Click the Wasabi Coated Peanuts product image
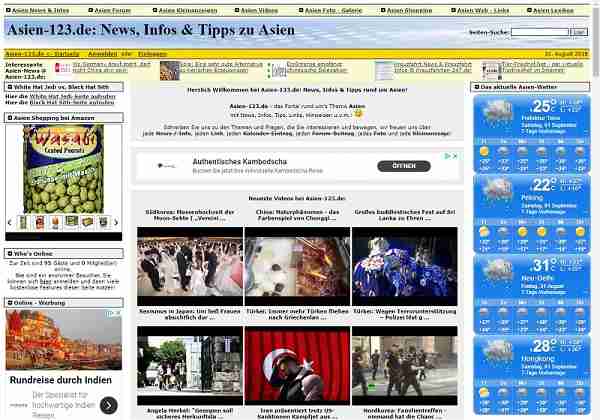 point(64,169)
